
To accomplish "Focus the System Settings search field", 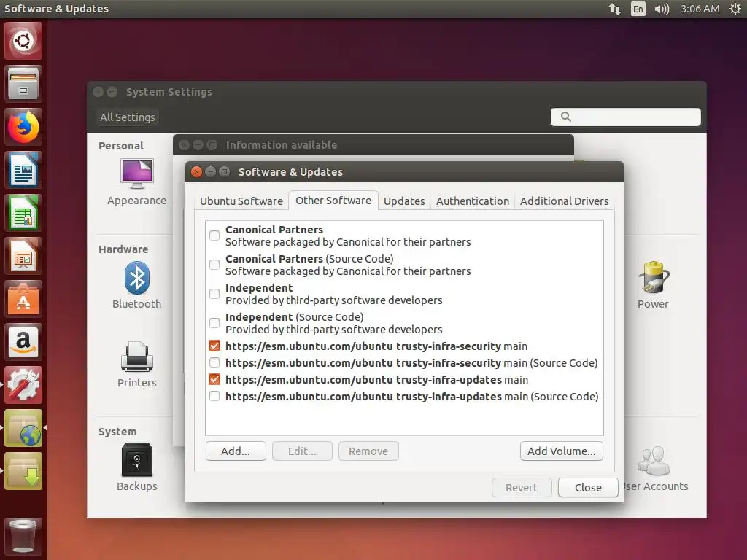I will pyautogui.click(x=625, y=117).
